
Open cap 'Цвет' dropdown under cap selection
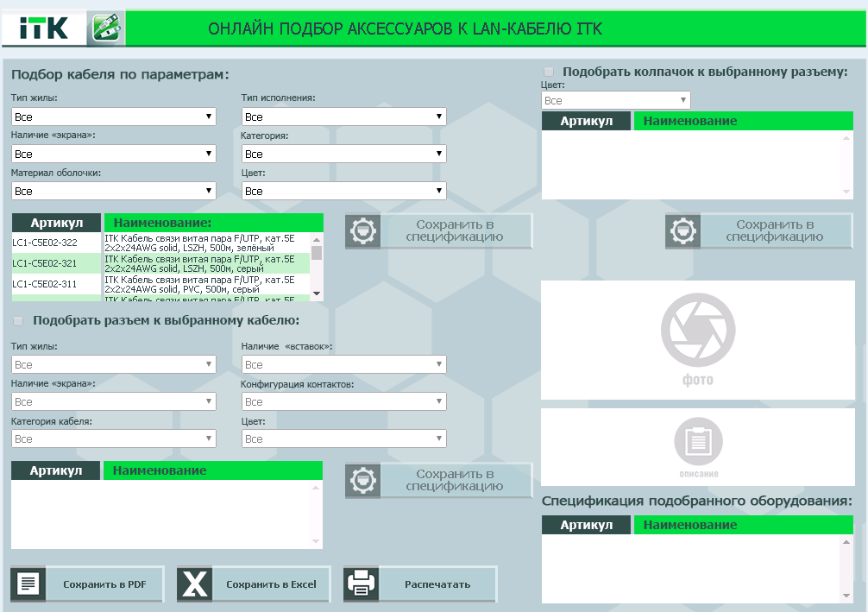coord(615,100)
